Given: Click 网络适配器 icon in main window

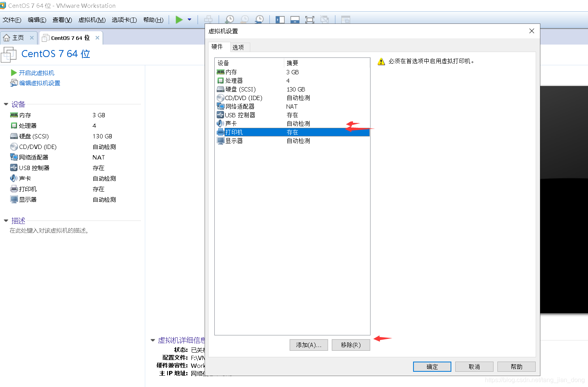Looking at the screenshot, I should [14, 157].
